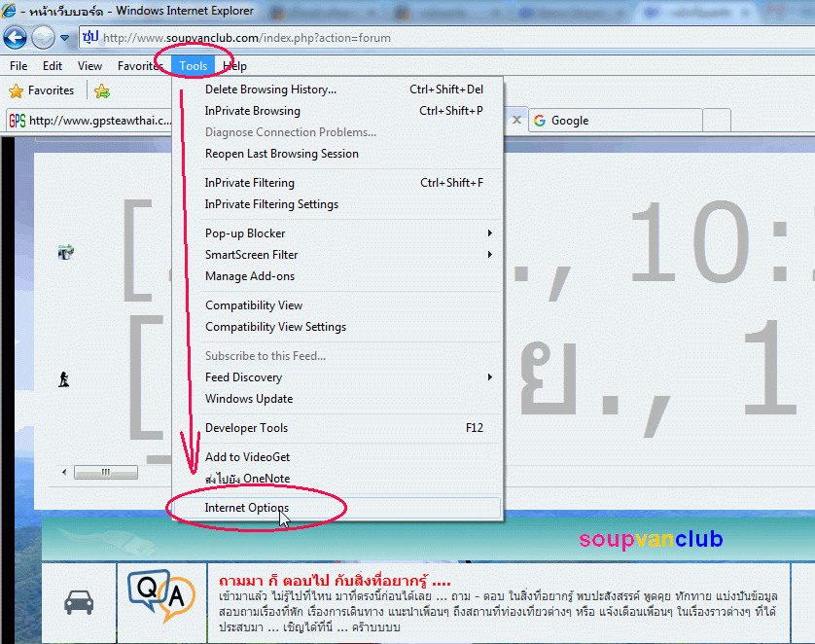The image size is (815, 644).
Task: Click the Internet Explorer logo in title bar
Action: tap(9, 11)
